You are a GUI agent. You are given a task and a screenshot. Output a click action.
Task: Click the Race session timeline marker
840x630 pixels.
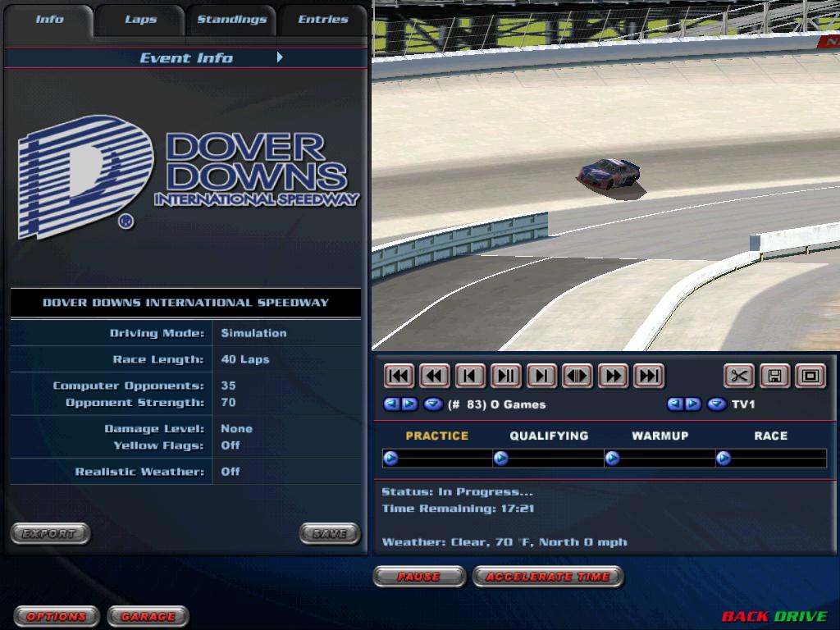pyautogui.click(x=724, y=459)
